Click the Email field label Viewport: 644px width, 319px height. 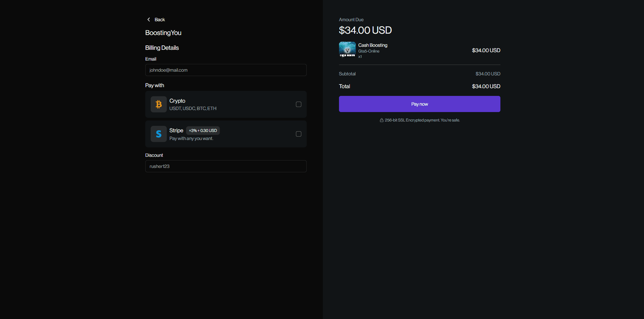(x=151, y=59)
